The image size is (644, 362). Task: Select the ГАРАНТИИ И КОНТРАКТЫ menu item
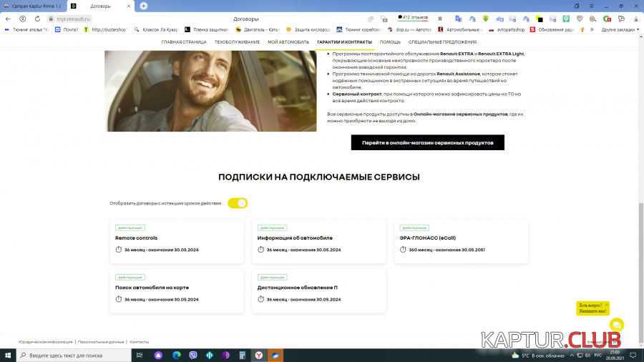pos(345,42)
